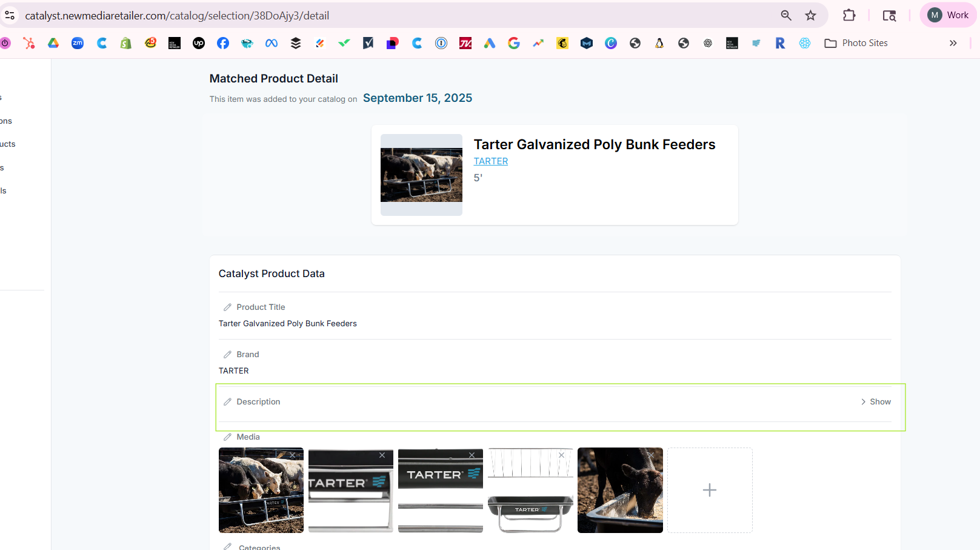The image size is (980, 550).
Task: Edit Brand with pencil icon
Action: point(228,355)
